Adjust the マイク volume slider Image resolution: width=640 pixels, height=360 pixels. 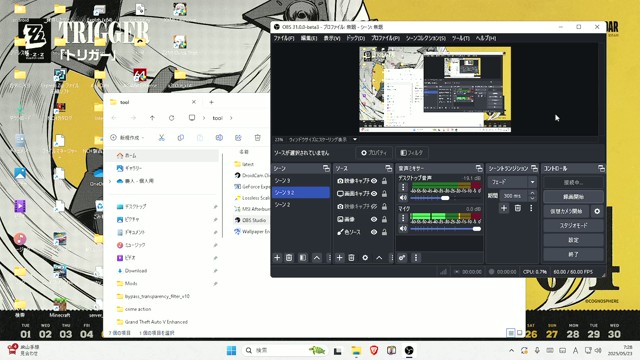(x=477, y=229)
